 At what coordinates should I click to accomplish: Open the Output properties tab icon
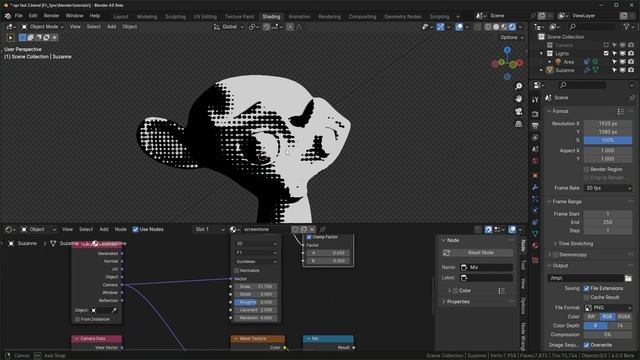(535, 126)
